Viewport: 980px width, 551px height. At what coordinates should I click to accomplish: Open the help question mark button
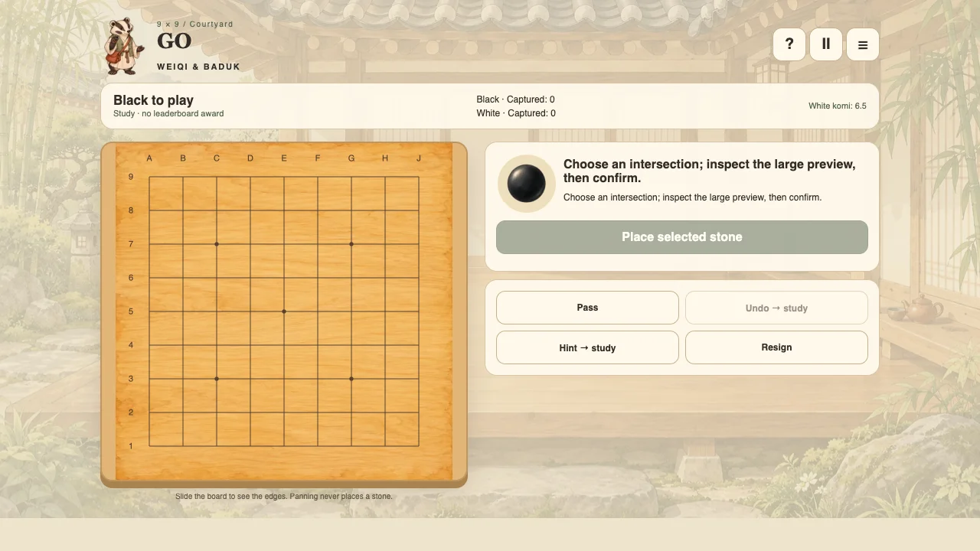789,44
